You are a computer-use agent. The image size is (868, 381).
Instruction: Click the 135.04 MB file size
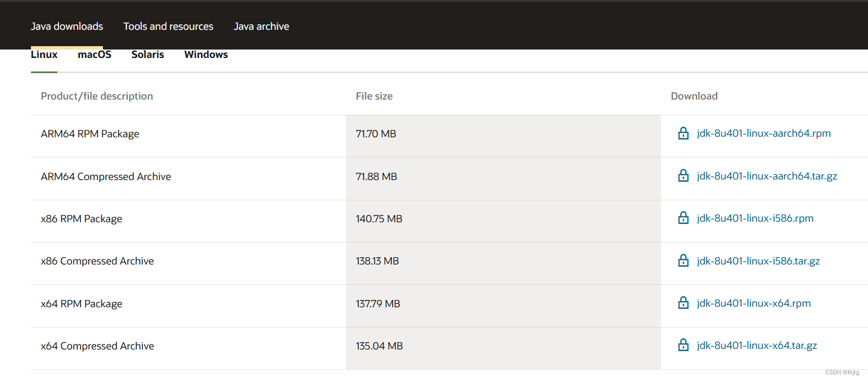[x=379, y=346]
